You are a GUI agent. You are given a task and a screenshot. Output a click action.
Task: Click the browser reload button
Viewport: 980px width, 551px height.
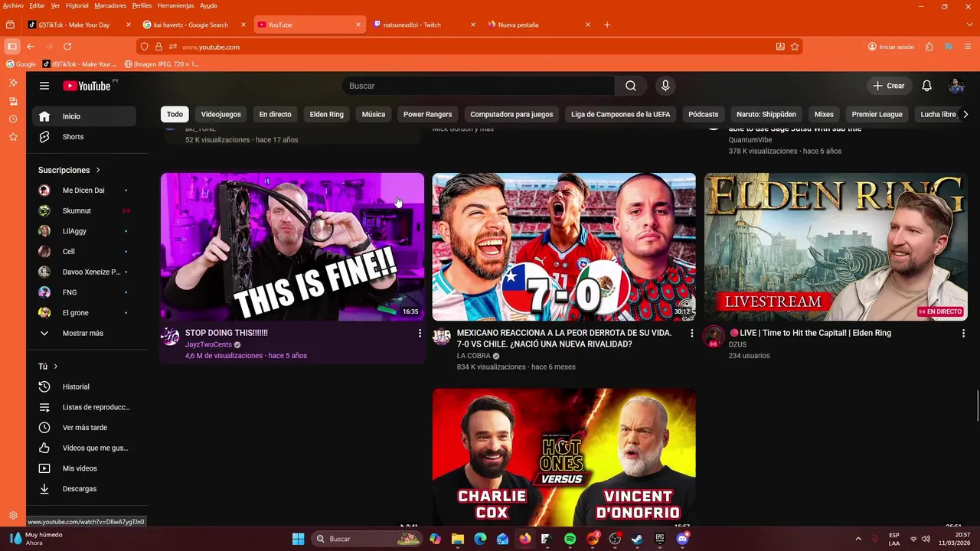(67, 47)
